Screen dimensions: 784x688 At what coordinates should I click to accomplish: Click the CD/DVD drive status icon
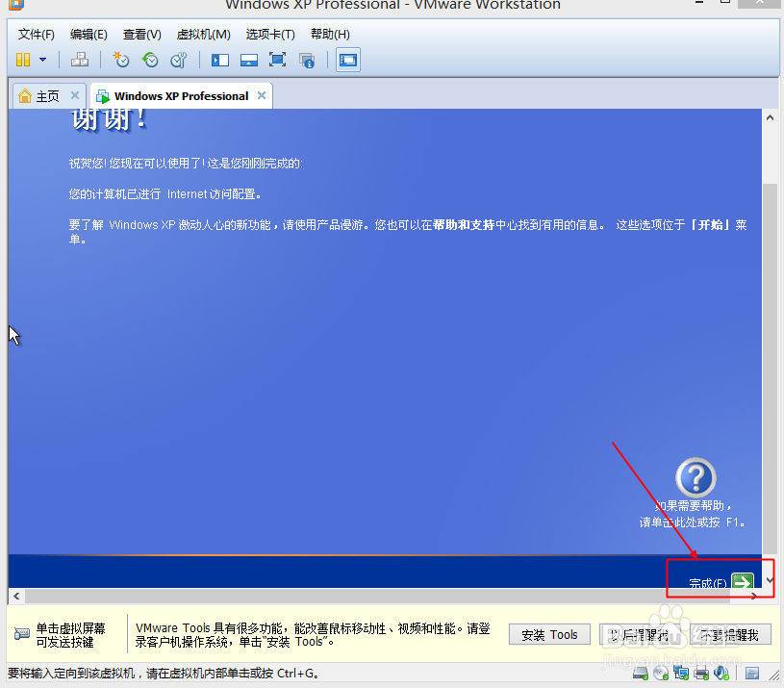[x=661, y=674]
